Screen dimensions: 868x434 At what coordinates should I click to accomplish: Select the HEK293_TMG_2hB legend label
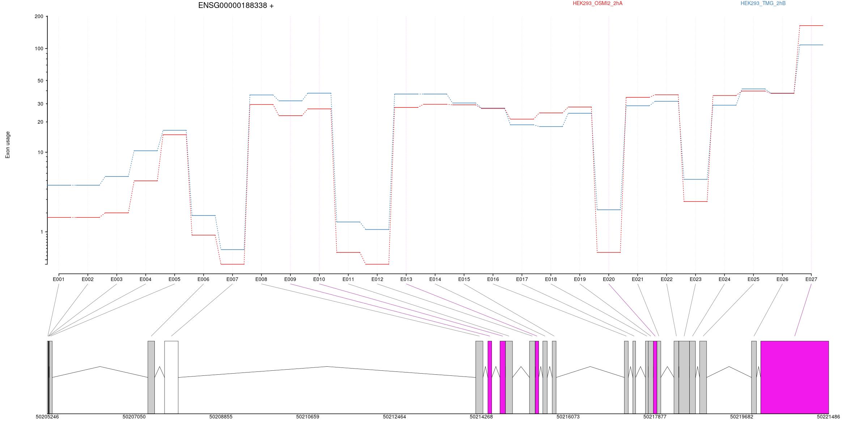pyautogui.click(x=763, y=3)
